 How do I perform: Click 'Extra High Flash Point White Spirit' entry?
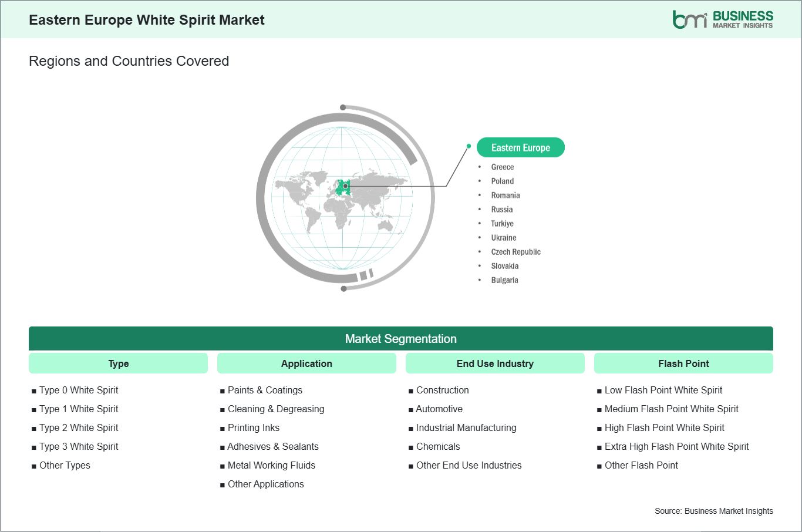(677, 446)
